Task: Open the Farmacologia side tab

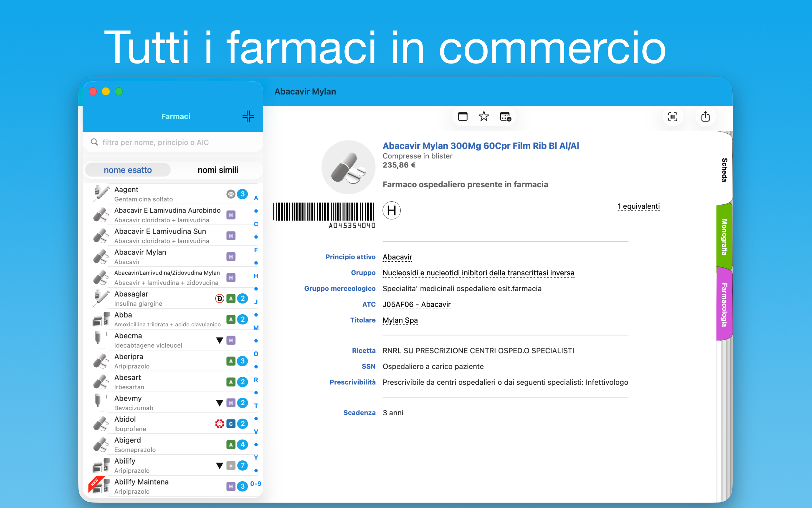Action: [x=724, y=305]
